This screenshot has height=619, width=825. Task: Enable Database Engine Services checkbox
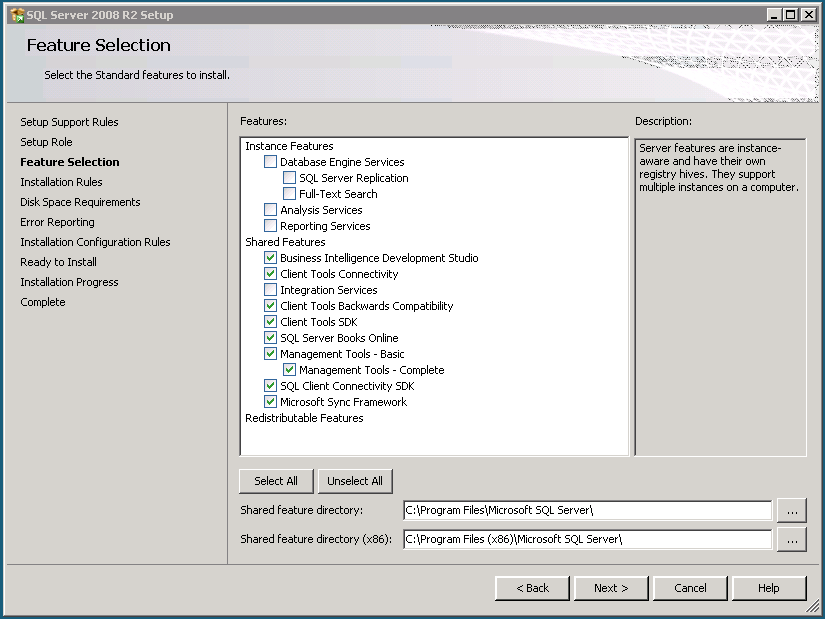pyautogui.click(x=270, y=162)
